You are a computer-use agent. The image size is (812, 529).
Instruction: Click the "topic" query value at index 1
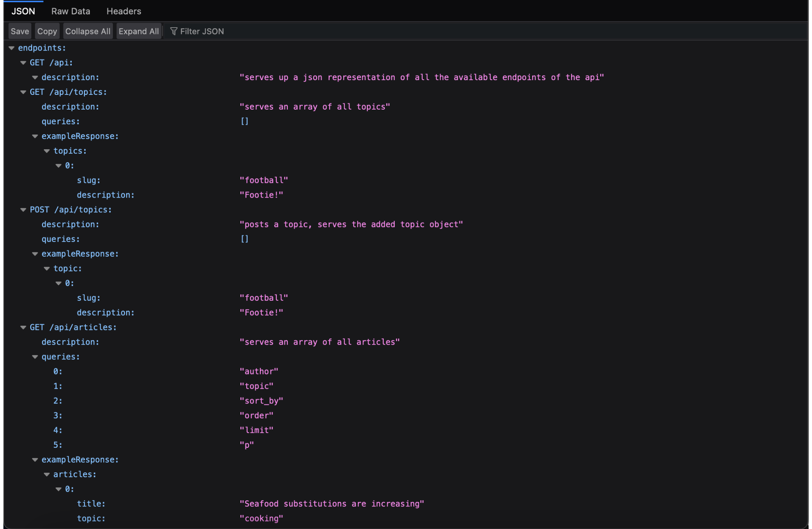tap(256, 386)
